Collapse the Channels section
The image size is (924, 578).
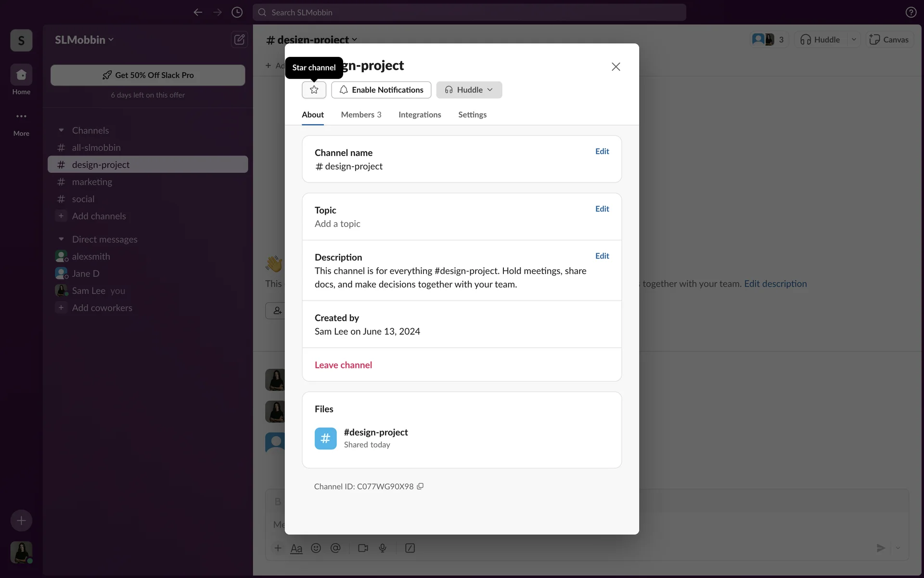point(61,131)
